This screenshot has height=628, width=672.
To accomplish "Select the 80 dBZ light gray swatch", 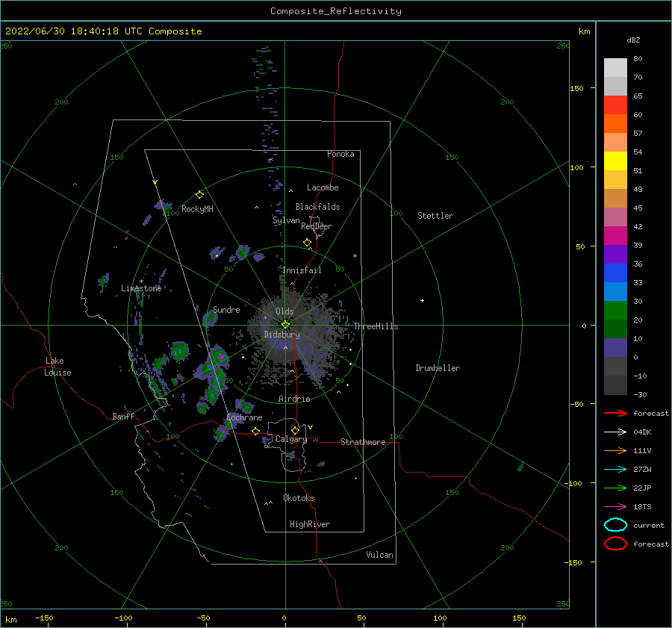I will tap(615, 68).
